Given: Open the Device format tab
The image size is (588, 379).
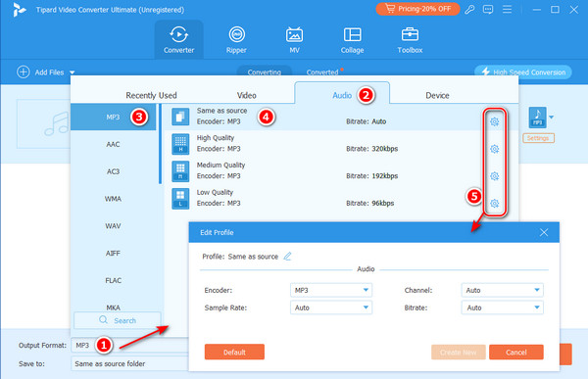Looking at the screenshot, I should [x=437, y=95].
